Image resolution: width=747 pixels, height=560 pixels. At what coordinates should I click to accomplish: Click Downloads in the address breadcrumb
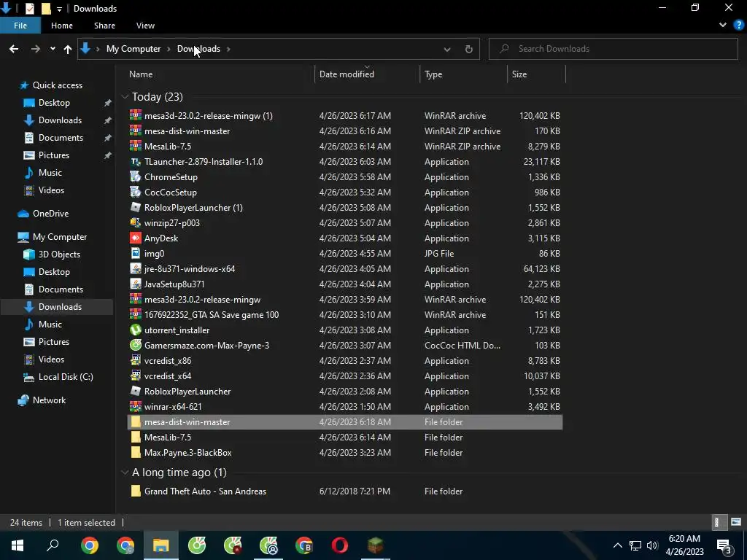pos(198,49)
